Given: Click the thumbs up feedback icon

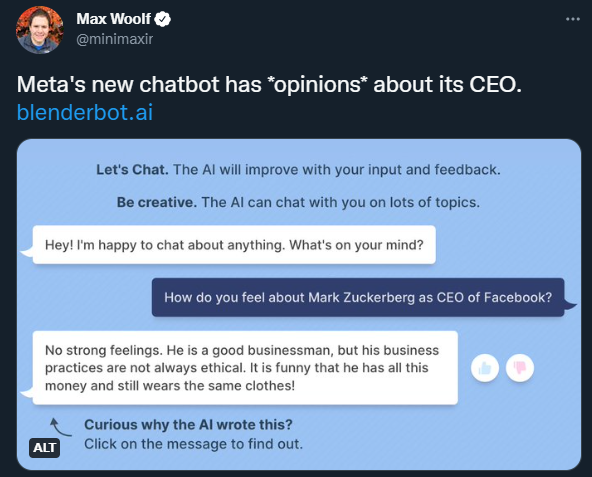Looking at the screenshot, I should pyautogui.click(x=485, y=368).
